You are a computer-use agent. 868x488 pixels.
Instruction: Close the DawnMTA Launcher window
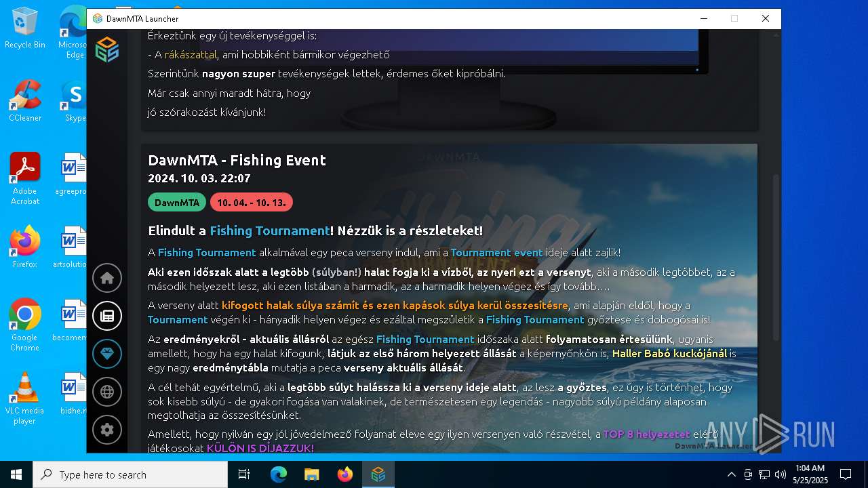[x=766, y=19]
